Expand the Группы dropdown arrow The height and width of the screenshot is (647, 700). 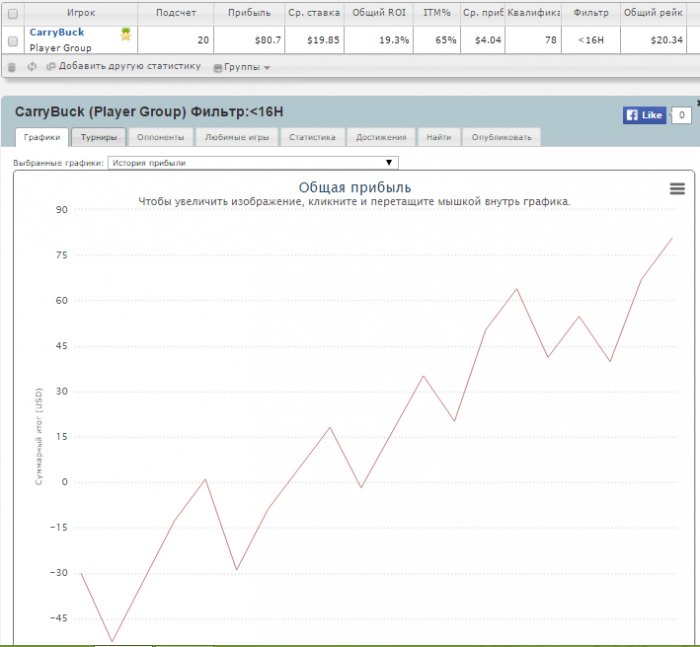click(x=267, y=68)
